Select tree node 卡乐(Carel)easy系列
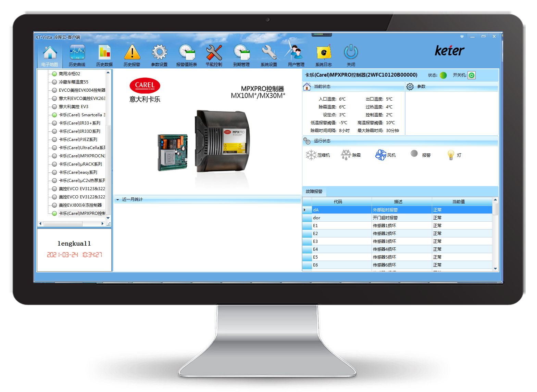Screen dimensions: 537x392 (78, 172)
